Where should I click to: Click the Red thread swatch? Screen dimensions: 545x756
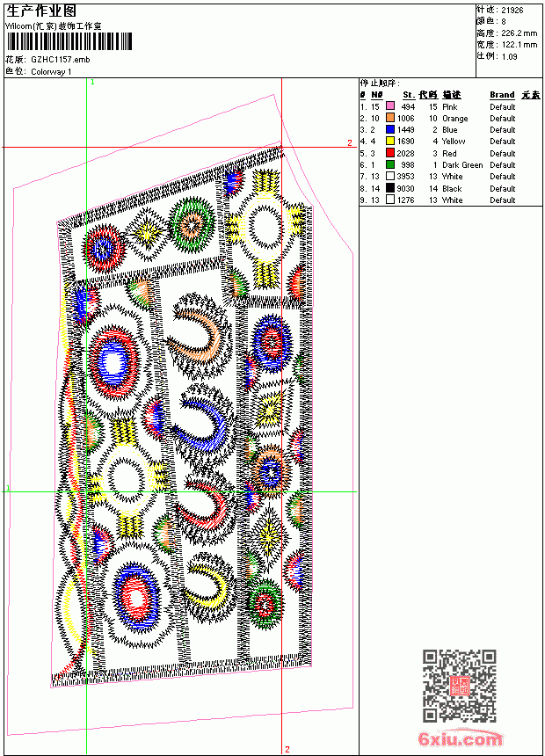pos(389,153)
